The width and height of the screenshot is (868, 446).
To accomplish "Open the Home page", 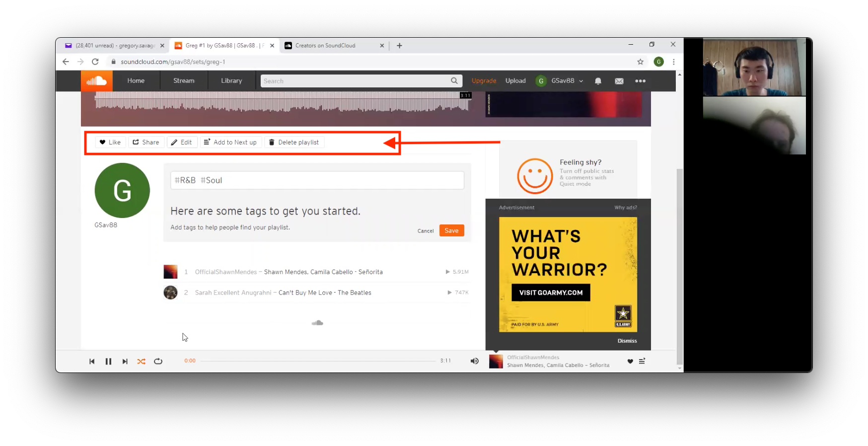I will pos(136,81).
